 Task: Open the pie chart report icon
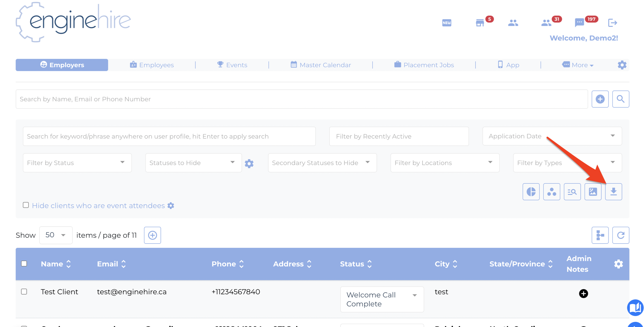click(531, 192)
